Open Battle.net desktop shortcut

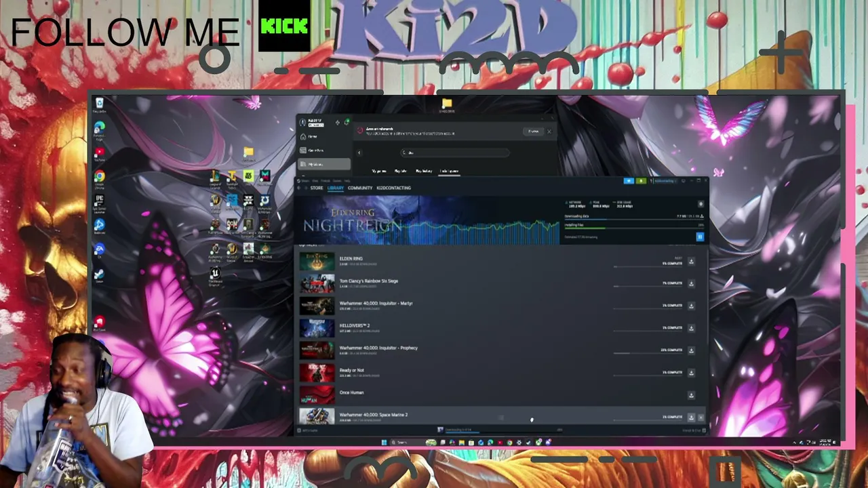point(100,227)
